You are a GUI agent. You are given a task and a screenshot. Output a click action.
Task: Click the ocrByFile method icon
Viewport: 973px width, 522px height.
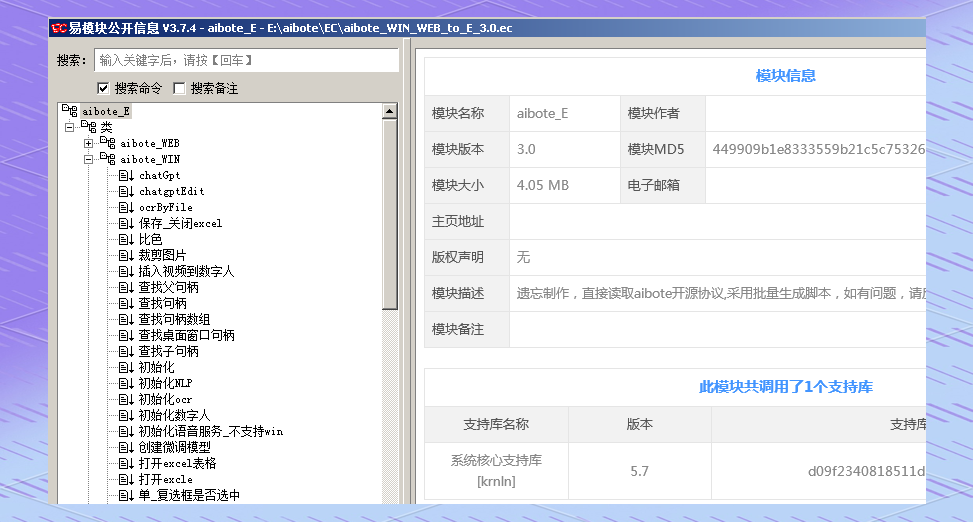[127, 207]
